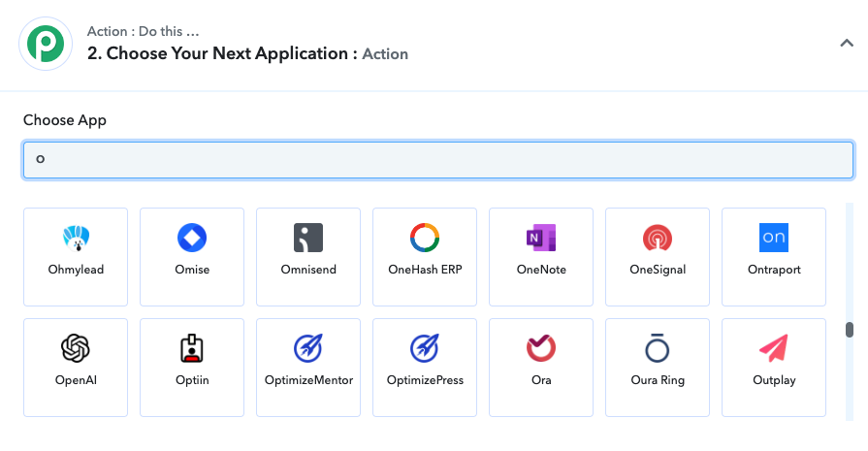Click the 'OneSignal' label

click(x=658, y=270)
